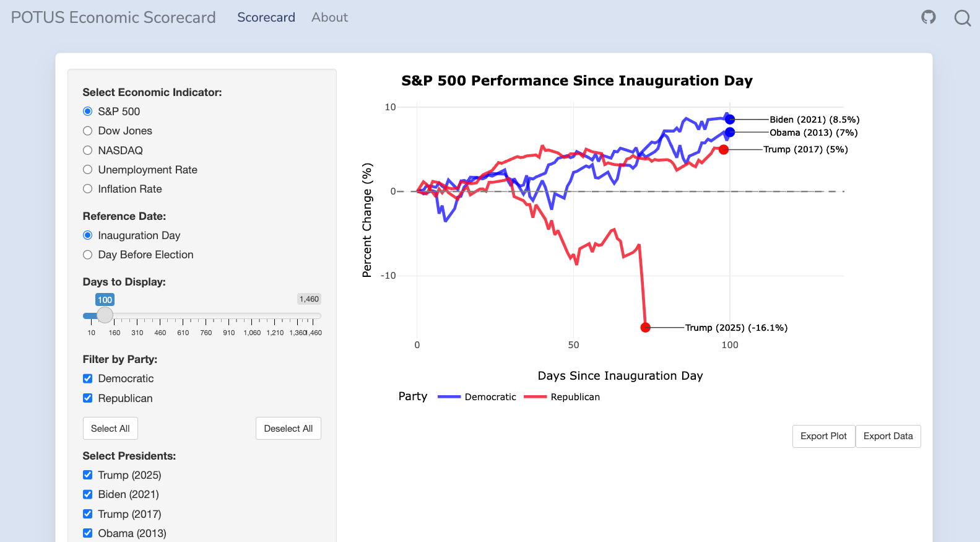Viewport: 980px width, 542px height.
Task: Open the GitHub repository icon
Action: tap(928, 17)
